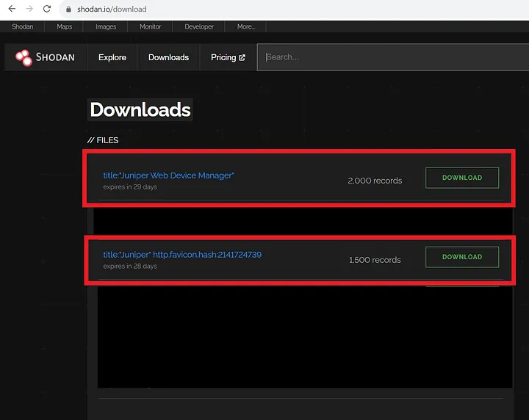Image resolution: width=529 pixels, height=420 pixels.
Task: Download the 1,500 records file
Action: pyautogui.click(x=462, y=257)
